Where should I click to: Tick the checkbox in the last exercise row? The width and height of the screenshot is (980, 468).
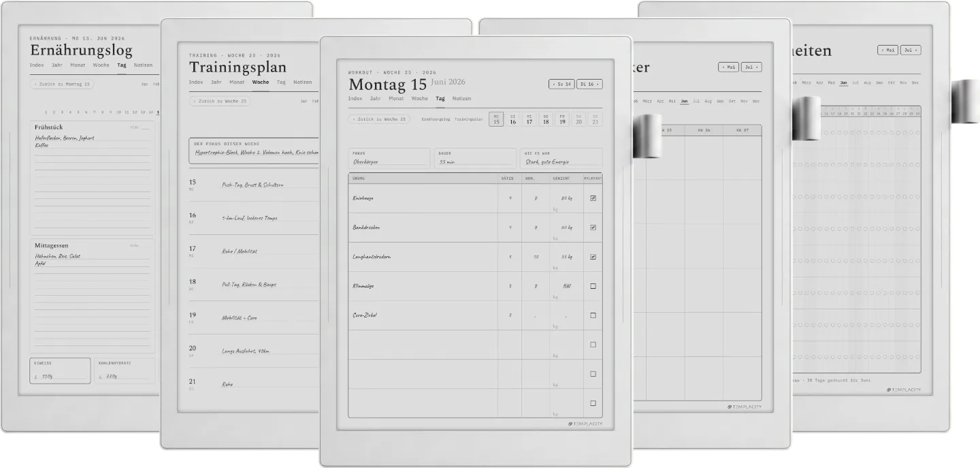593,403
